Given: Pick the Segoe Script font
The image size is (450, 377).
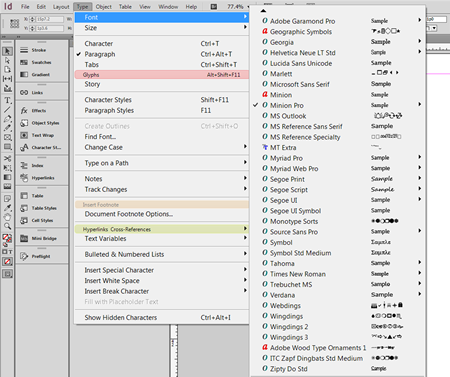Looking at the screenshot, I should (337, 190).
